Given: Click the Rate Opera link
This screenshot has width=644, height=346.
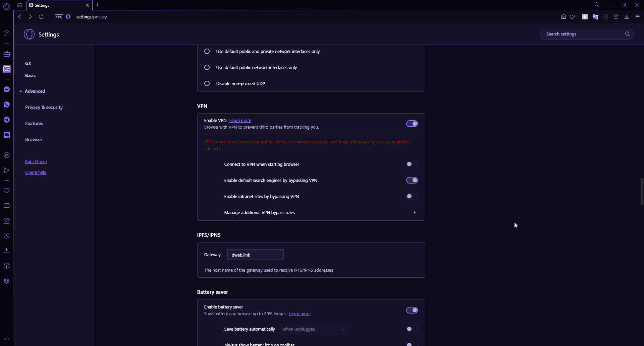Looking at the screenshot, I should tap(36, 161).
